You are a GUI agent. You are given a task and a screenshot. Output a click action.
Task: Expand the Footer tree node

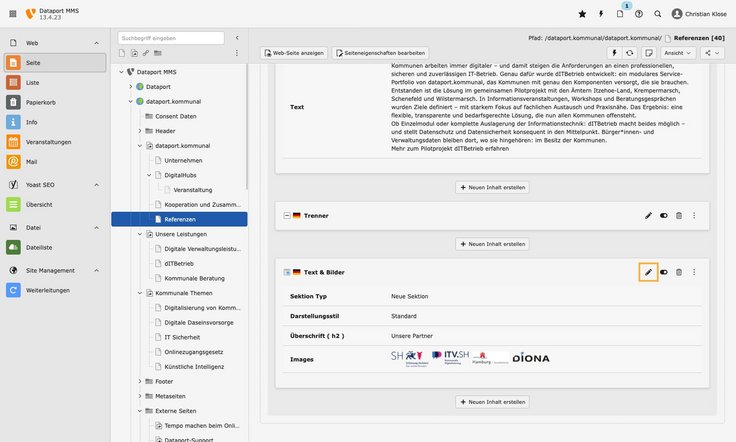click(139, 381)
